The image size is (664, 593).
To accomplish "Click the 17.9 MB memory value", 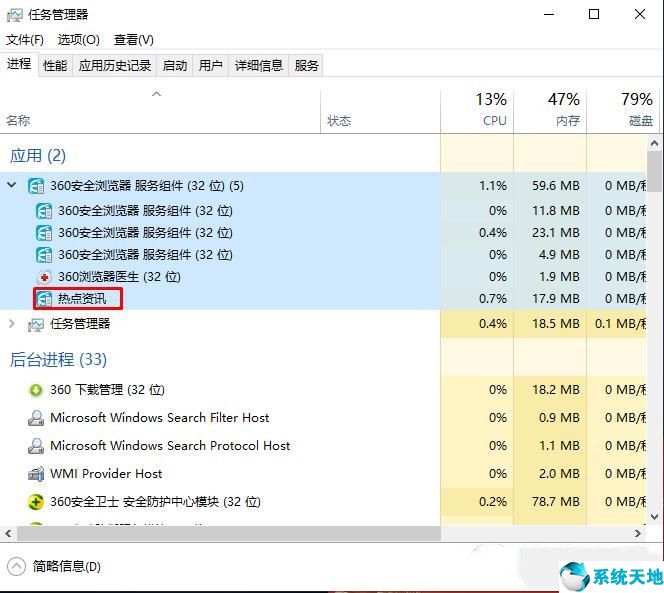I will [x=556, y=299].
